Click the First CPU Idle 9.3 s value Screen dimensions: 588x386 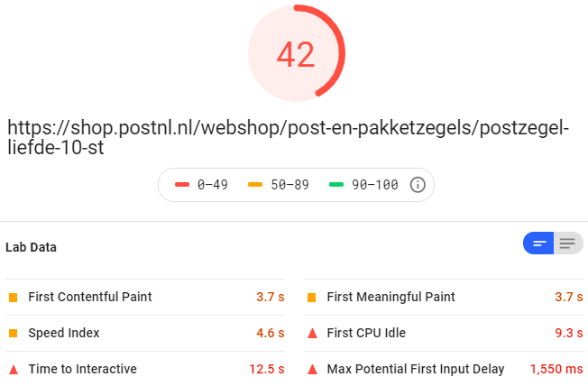[x=569, y=333]
